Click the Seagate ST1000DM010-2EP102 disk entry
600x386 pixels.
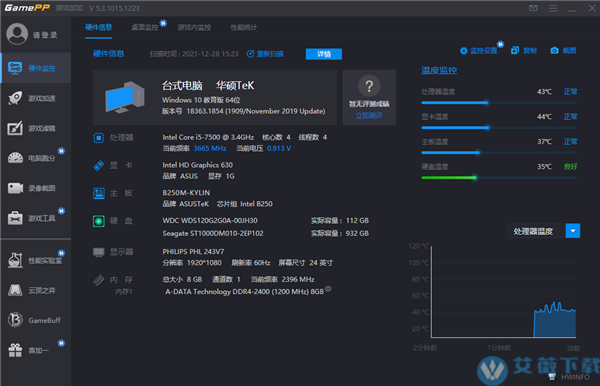[x=213, y=233]
